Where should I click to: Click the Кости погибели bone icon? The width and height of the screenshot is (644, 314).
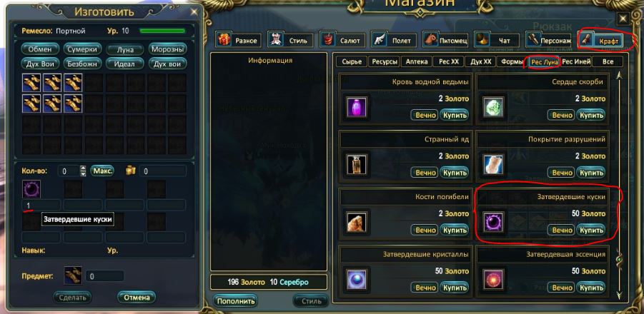(x=356, y=222)
